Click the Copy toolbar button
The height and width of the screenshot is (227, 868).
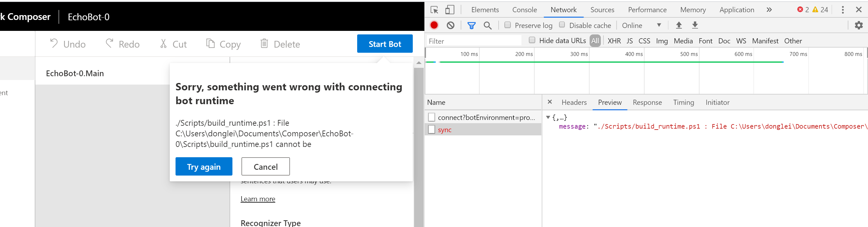tap(223, 44)
